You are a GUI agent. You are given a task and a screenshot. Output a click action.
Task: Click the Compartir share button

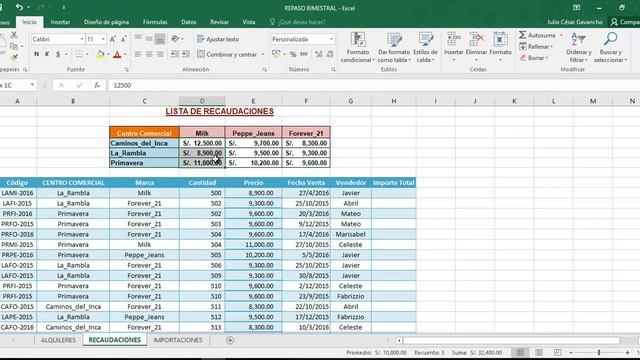(624, 22)
